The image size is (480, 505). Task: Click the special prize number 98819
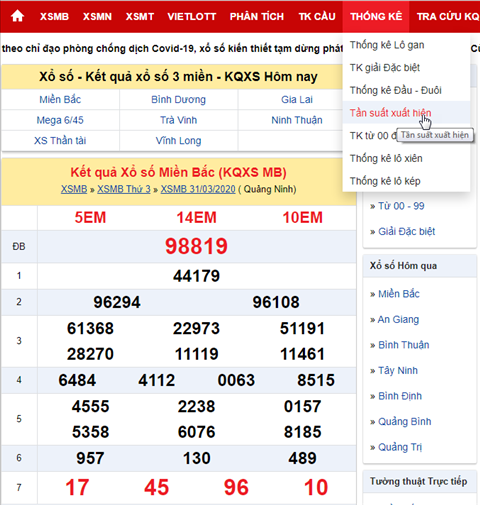pyautogui.click(x=196, y=246)
